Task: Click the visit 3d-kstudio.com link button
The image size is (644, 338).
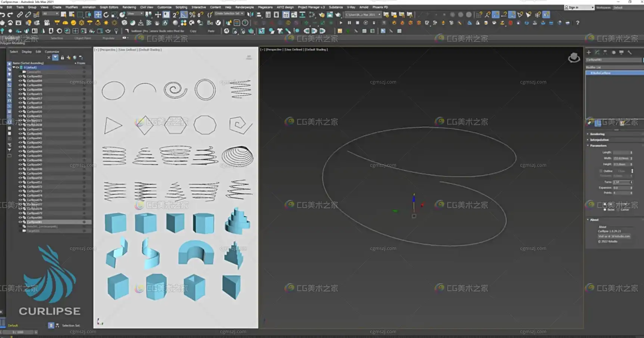Action: pos(614,236)
